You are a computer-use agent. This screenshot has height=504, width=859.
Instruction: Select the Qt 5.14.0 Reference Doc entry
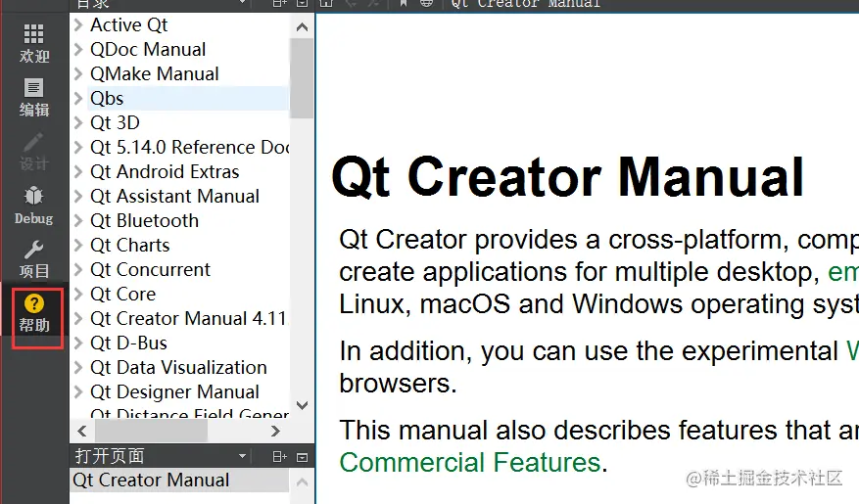point(190,147)
